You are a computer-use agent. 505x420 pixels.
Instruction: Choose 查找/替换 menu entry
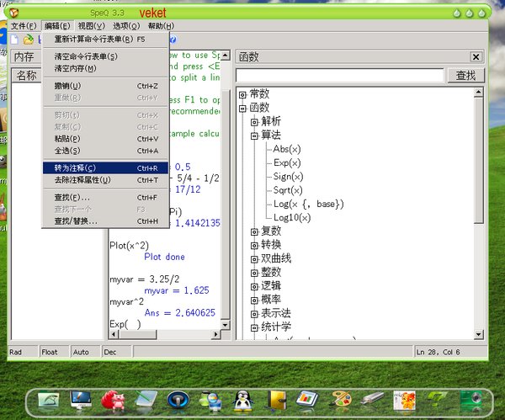click(76, 221)
